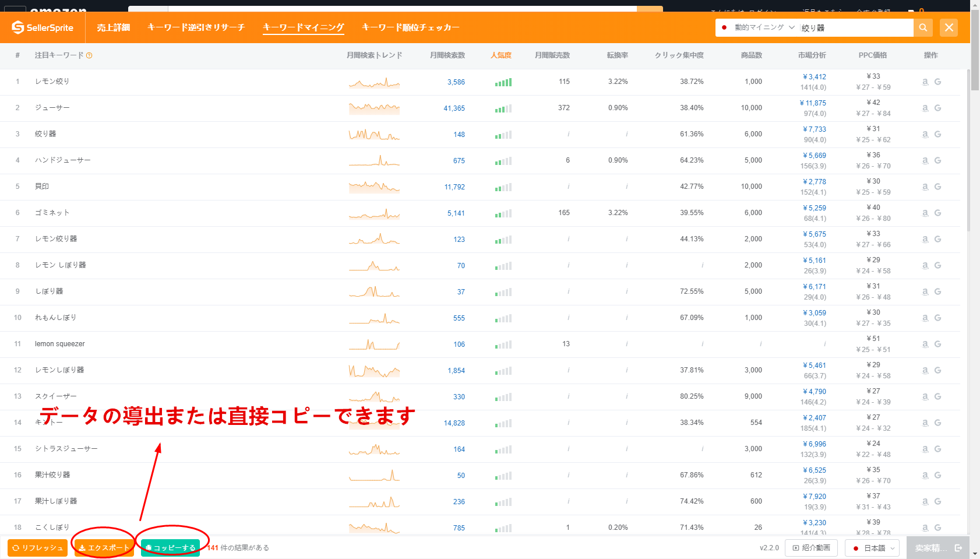Click Amazon icon in the 果汁絞り器 row

[x=925, y=476]
